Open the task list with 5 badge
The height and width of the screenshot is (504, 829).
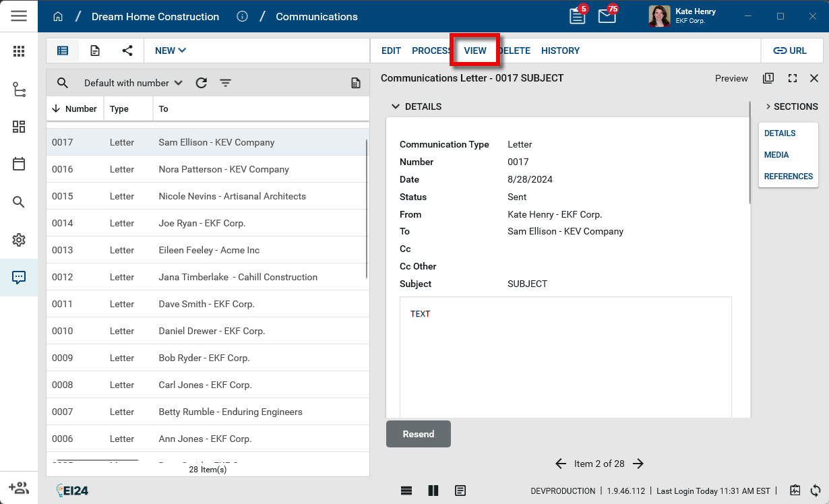click(x=577, y=16)
